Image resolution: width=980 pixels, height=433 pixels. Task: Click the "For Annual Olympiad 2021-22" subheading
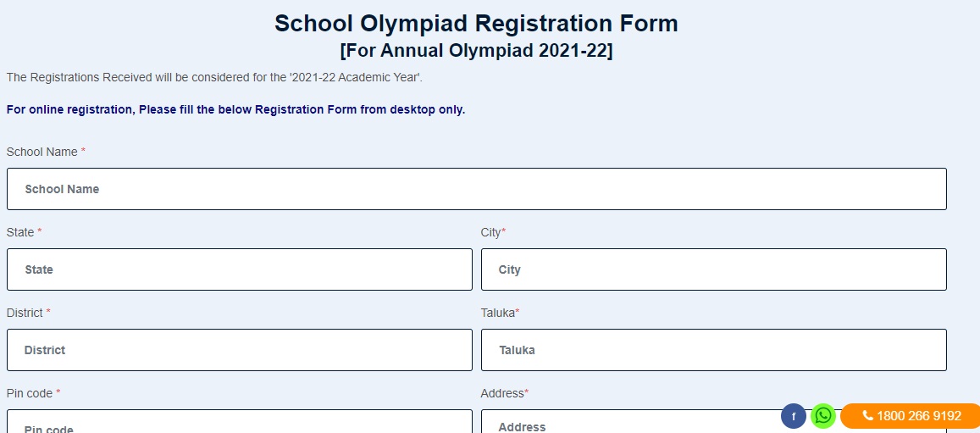click(476, 51)
